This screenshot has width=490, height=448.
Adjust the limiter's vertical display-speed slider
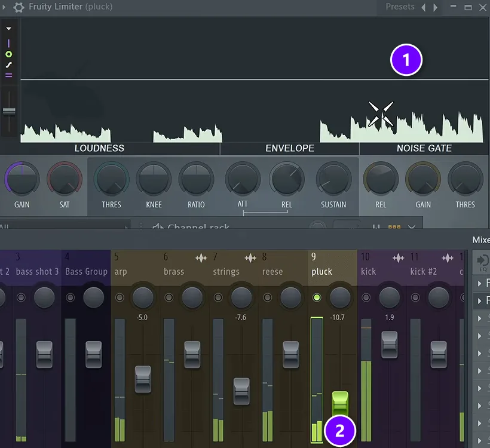tap(9, 111)
